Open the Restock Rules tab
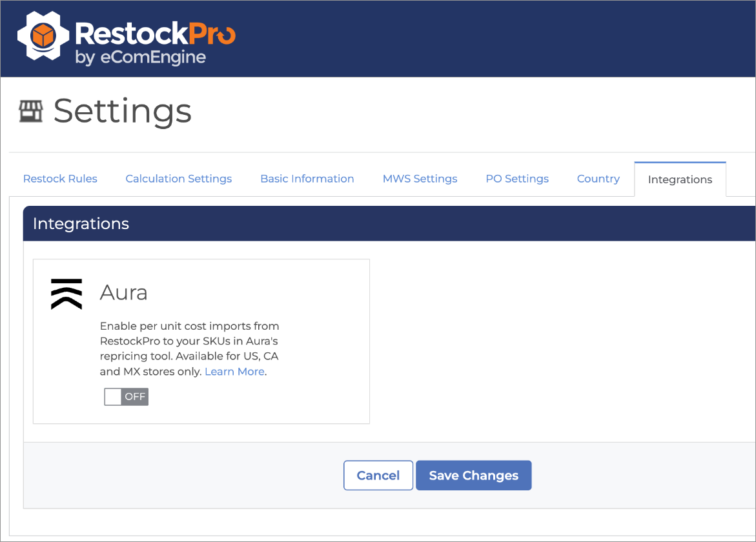This screenshot has height=542, width=756. (60, 179)
